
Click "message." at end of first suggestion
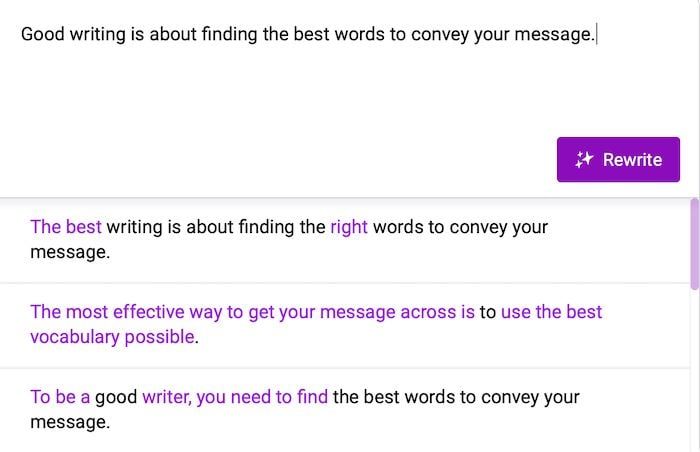70,252
